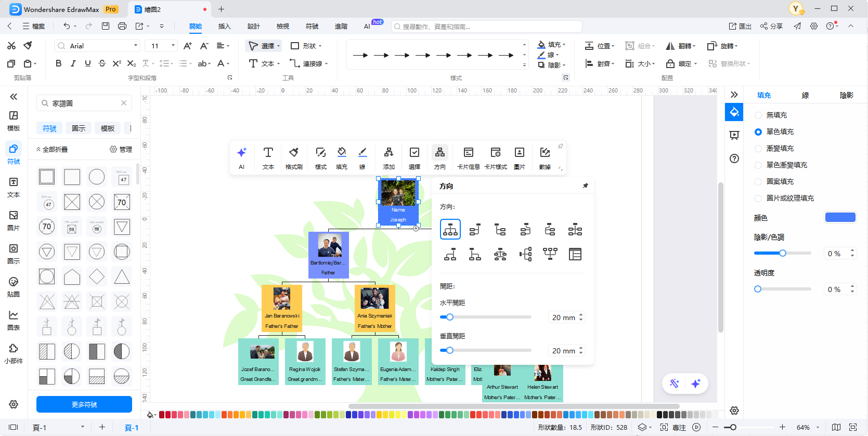Switch to the 插入 ribbon tab
868x436 pixels.
(224, 27)
